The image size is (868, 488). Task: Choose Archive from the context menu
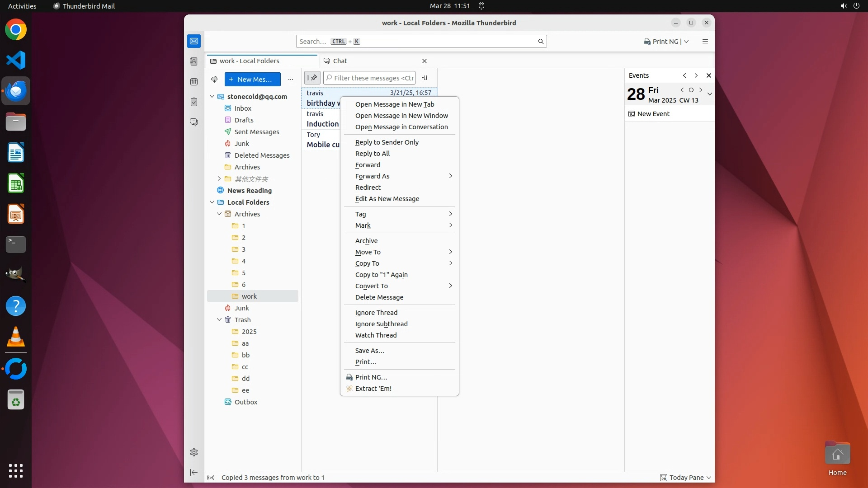[x=366, y=241]
